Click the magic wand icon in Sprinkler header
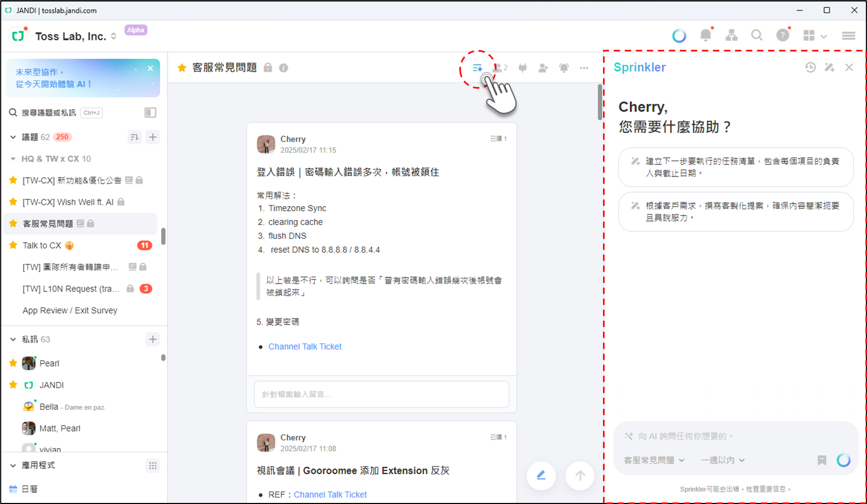The height and width of the screenshot is (504, 867). (x=830, y=67)
